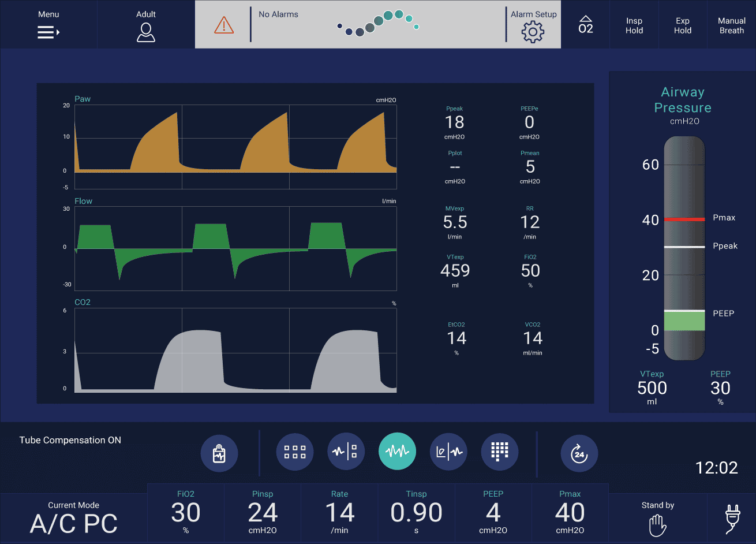Viewport: 756px width, 544px height.
Task: Open the Current Mode A/C PC selector
Action: [x=74, y=518]
